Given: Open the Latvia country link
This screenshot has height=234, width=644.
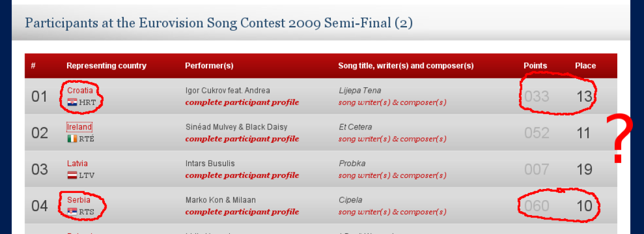Looking at the screenshot, I should pyautogui.click(x=77, y=163).
